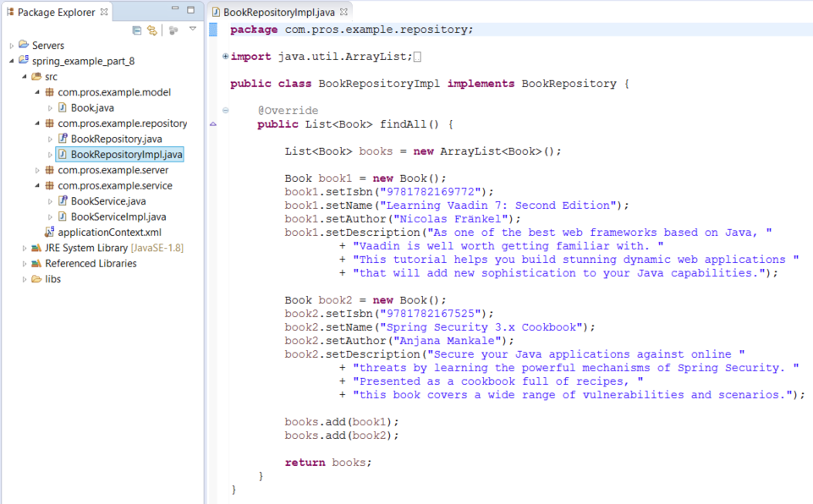The width and height of the screenshot is (813, 504).
Task: Click the BookServiceImpl.java file icon
Action: pos(63,216)
